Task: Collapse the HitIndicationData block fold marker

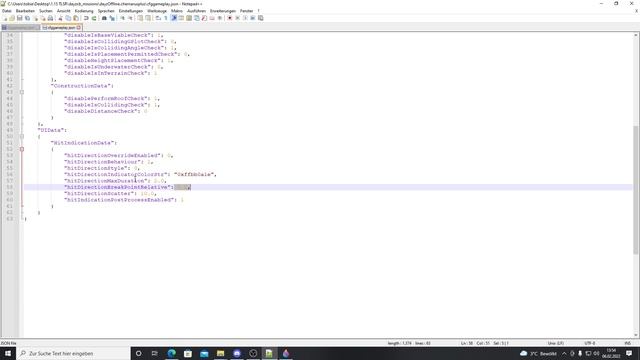Action: click(x=22, y=149)
